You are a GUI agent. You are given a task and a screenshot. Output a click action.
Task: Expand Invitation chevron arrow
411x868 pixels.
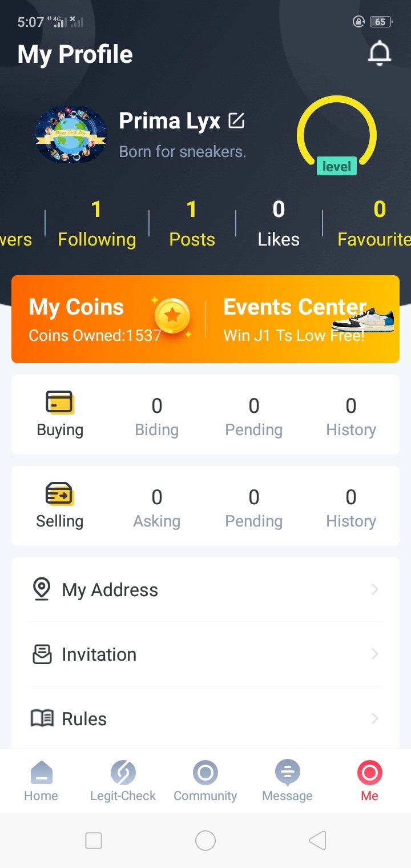pyautogui.click(x=374, y=654)
